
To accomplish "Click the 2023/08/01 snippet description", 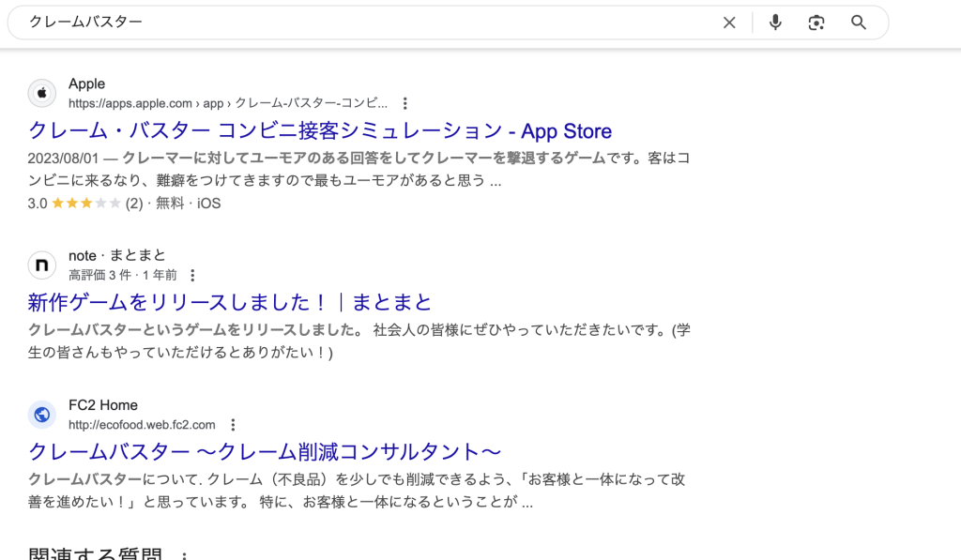I will pyautogui.click(x=359, y=169).
